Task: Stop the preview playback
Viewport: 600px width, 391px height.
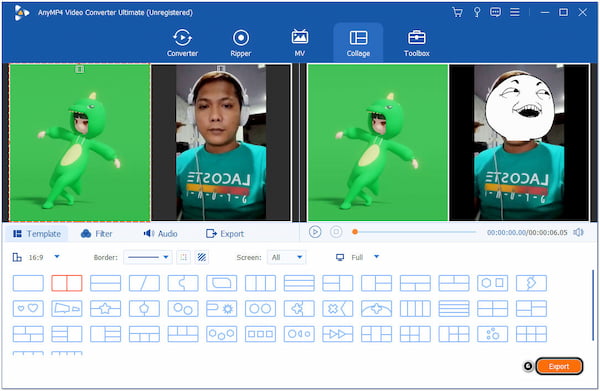Action: pyautogui.click(x=336, y=232)
